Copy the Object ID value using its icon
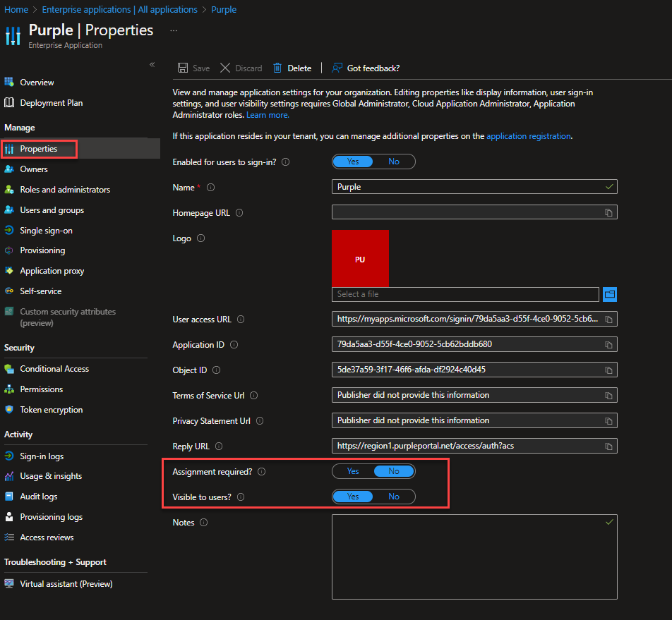 608,370
